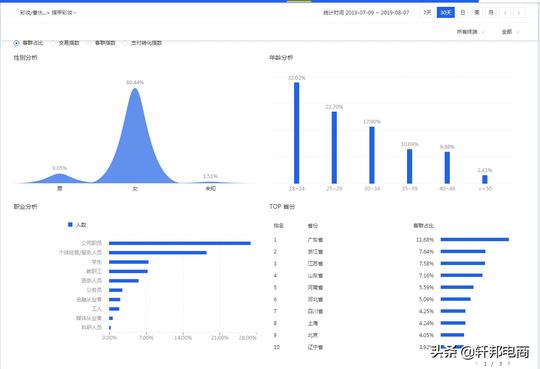Click the 医务人员 occupation bar
This screenshot has height=369, width=540.
(124, 280)
